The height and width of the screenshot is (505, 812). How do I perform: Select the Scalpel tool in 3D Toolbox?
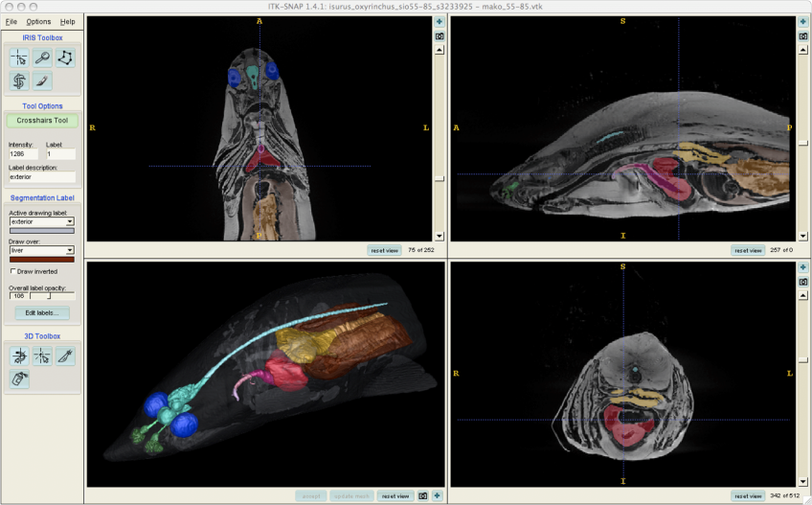click(x=65, y=356)
